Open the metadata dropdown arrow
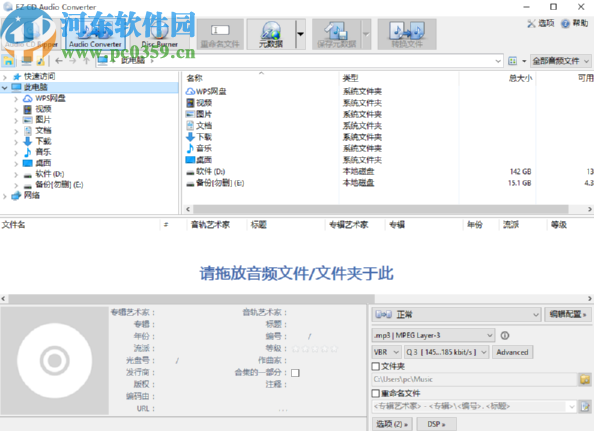 [x=300, y=34]
